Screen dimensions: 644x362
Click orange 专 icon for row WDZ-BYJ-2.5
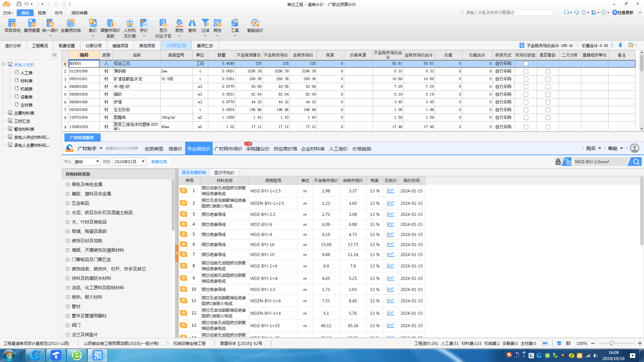coord(183,214)
